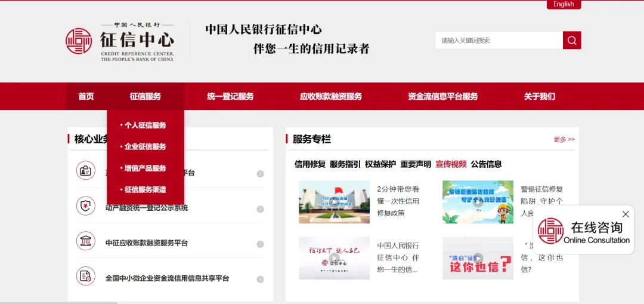Viewport: 644px width, 304px height.
Task: Open the 2分钟带您看懂一次性信用修复政策 title
Action: (x=398, y=201)
